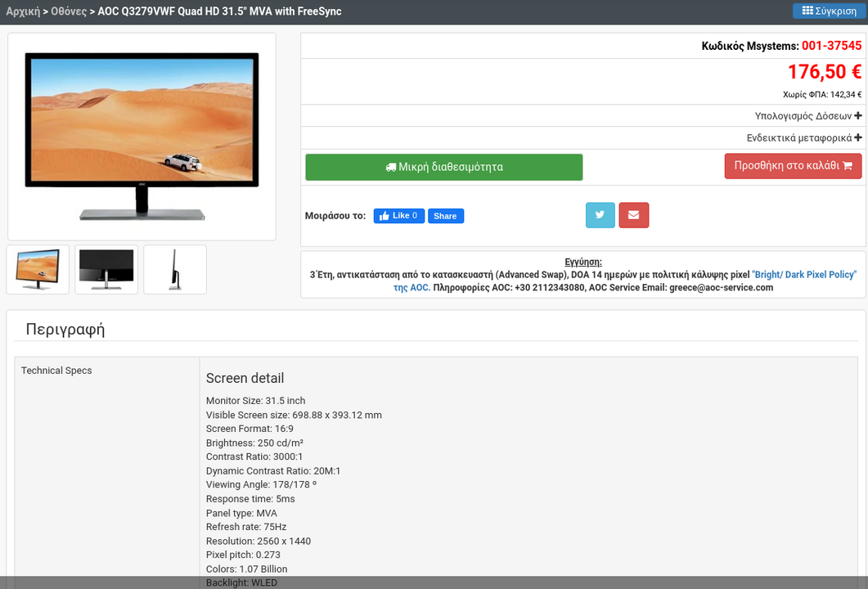Expand Ενδεικτικά μεταφορικά shipping costs
This screenshot has width=868, height=589.
tap(804, 137)
